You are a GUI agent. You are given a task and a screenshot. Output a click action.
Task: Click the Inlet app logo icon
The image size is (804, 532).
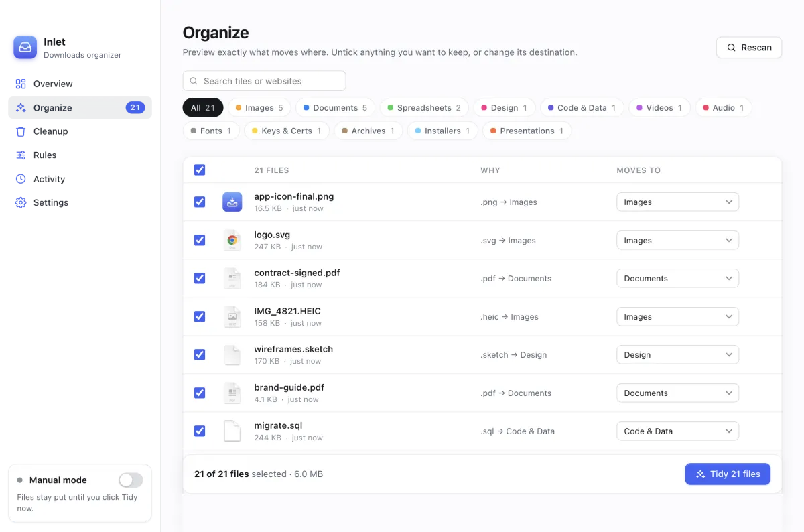(25, 48)
